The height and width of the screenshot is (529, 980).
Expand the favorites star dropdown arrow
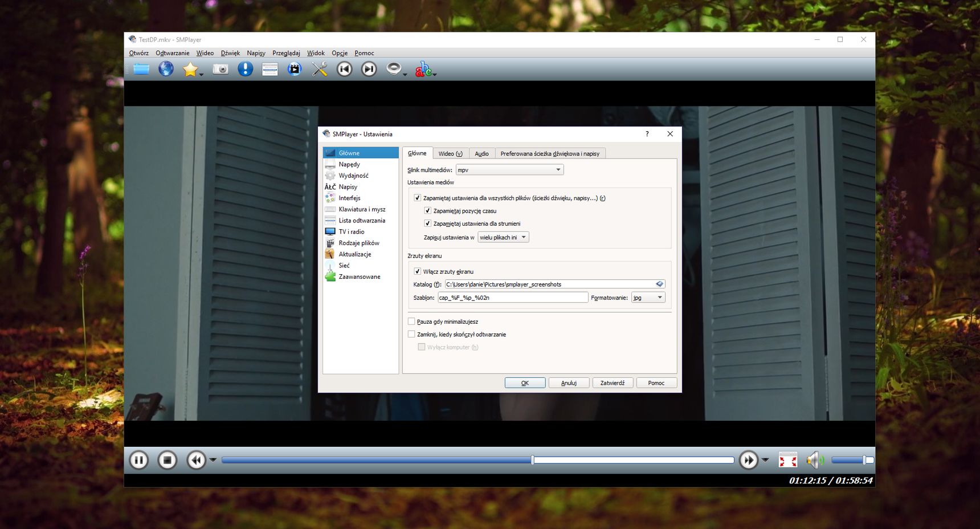click(201, 74)
